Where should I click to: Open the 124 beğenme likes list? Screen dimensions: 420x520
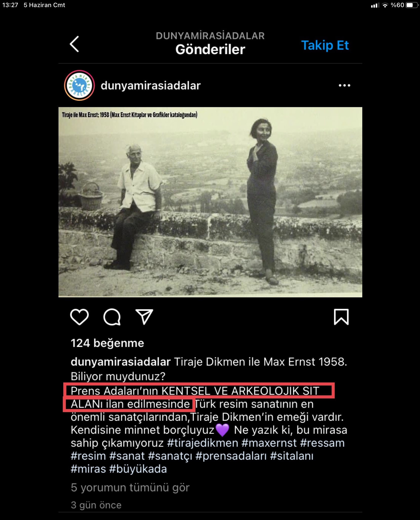coord(107,343)
